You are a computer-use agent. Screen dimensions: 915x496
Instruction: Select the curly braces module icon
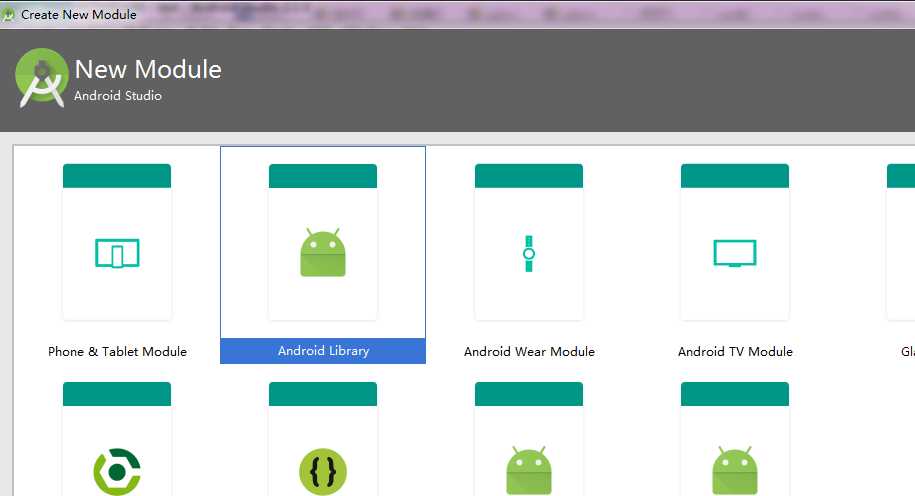point(323,471)
